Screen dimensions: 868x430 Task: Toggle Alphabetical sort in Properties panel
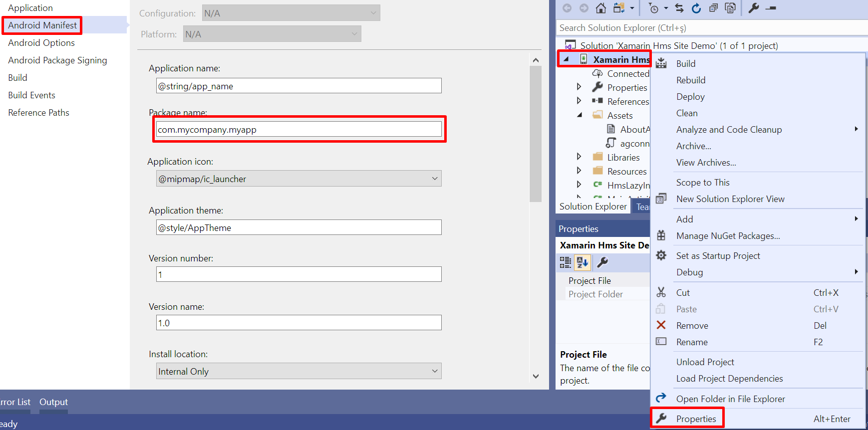582,262
